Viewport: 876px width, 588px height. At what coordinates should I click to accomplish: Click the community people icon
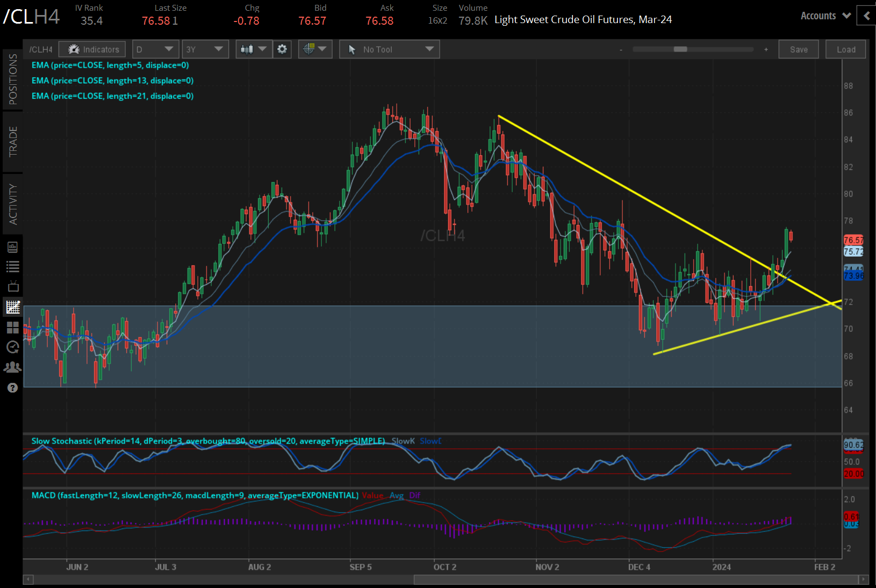pyautogui.click(x=13, y=367)
